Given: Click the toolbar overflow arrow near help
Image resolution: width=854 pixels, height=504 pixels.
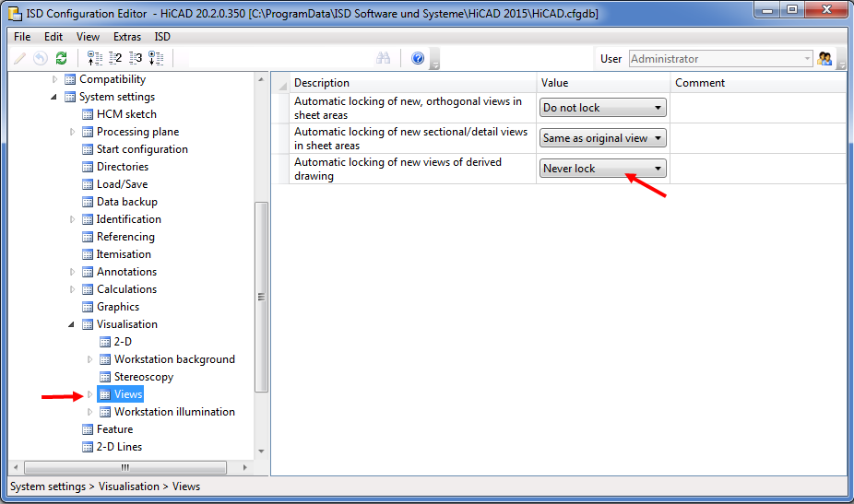Looking at the screenshot, I should [x=434, y=59].
